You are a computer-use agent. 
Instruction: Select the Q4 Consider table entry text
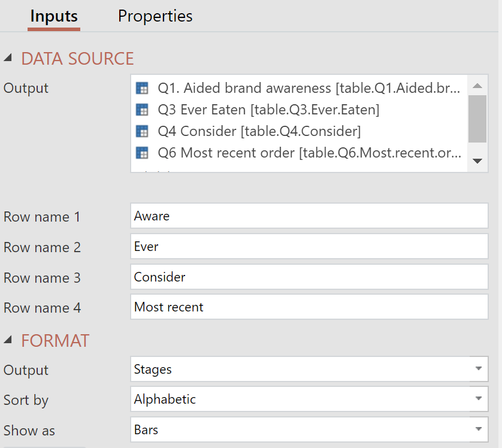(259, 131)
